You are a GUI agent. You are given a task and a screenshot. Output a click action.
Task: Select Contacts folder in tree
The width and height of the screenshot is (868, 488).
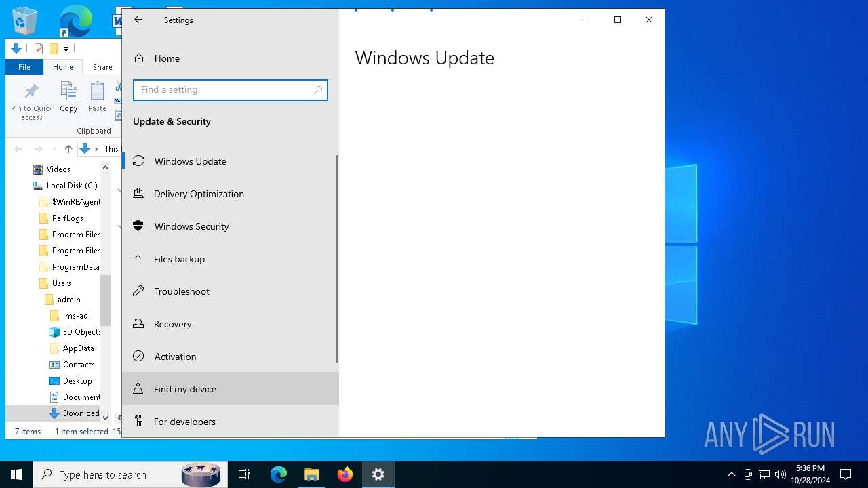pyautogui.click(x=72, y=365)
